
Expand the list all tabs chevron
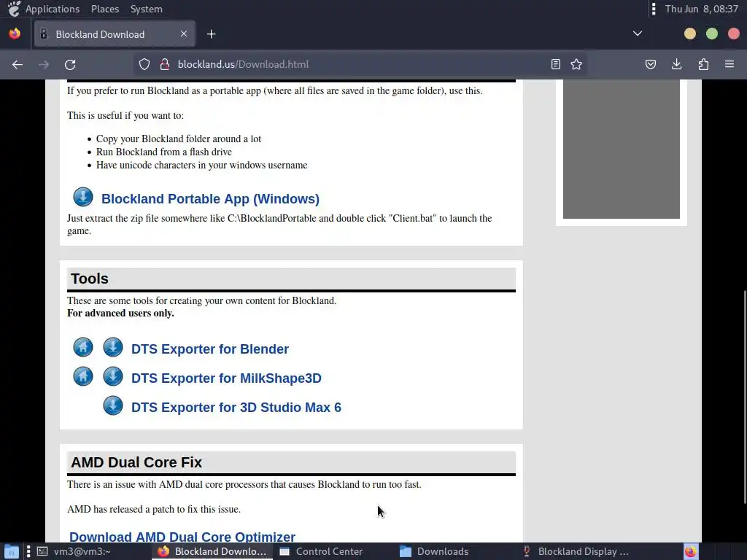638,34
